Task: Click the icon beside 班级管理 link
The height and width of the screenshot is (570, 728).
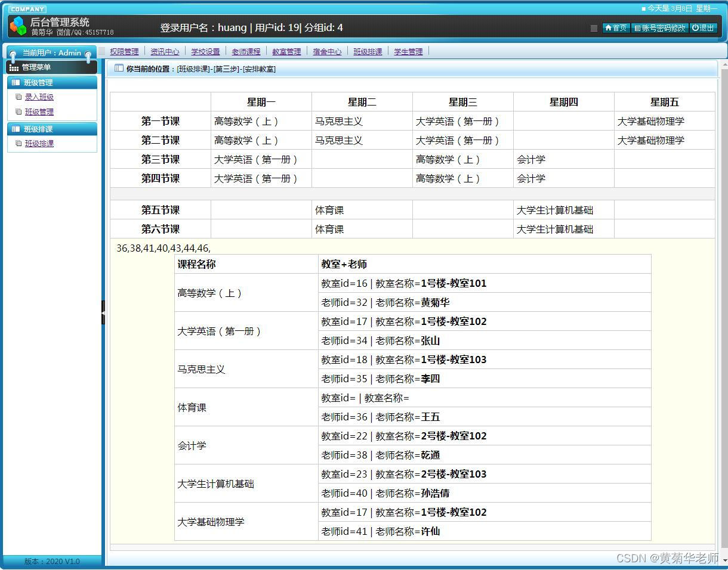Action: (x=18, y=112)
